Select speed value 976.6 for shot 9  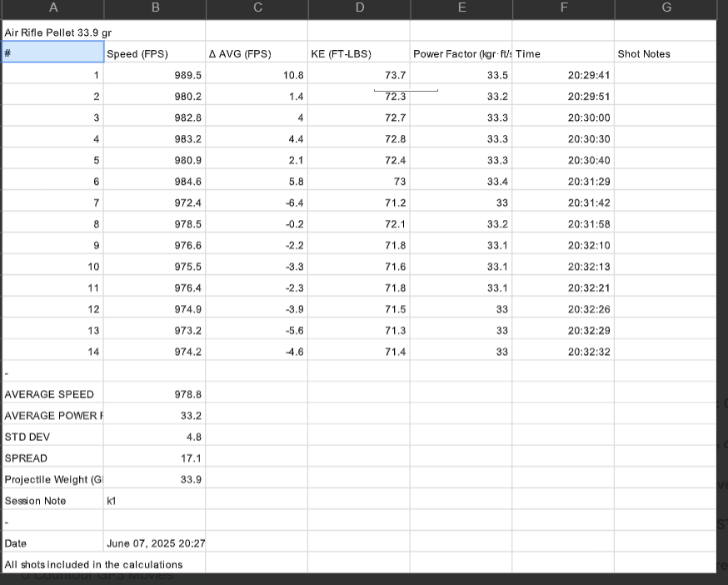(x=155, y=245)
